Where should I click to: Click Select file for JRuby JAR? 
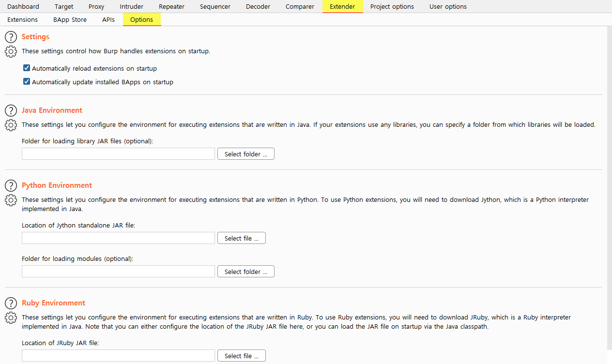tap(242, 356)
